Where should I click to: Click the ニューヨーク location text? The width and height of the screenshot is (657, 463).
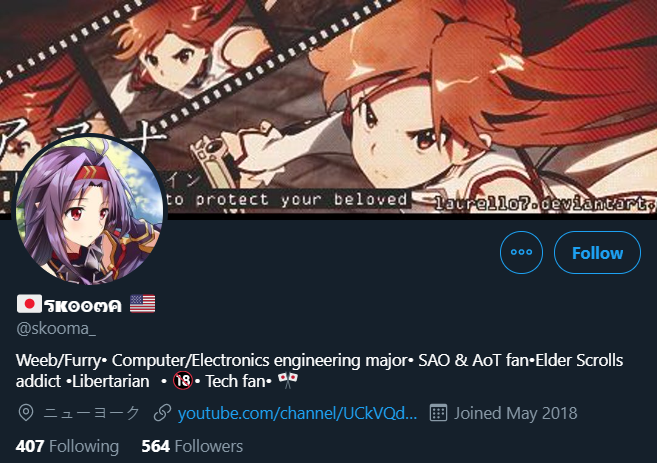pos(91,413)
